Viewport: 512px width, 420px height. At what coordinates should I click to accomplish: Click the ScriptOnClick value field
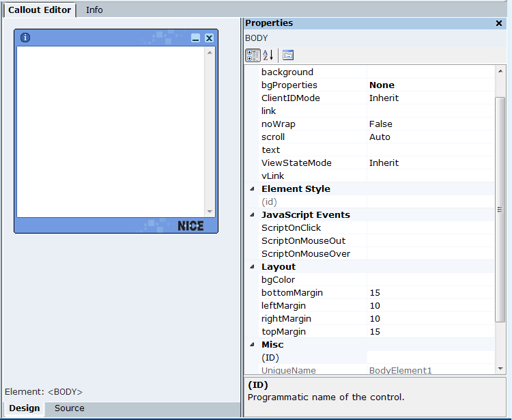(430, 228)
